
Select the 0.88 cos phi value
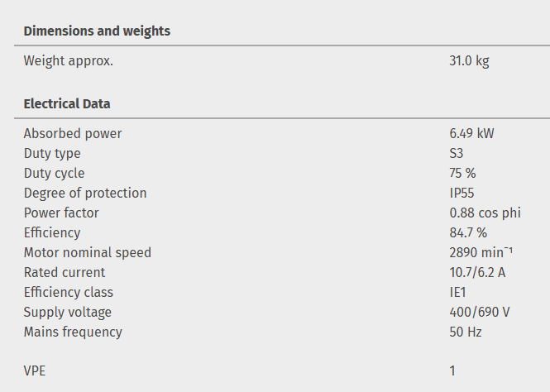[x=485, y=213]
